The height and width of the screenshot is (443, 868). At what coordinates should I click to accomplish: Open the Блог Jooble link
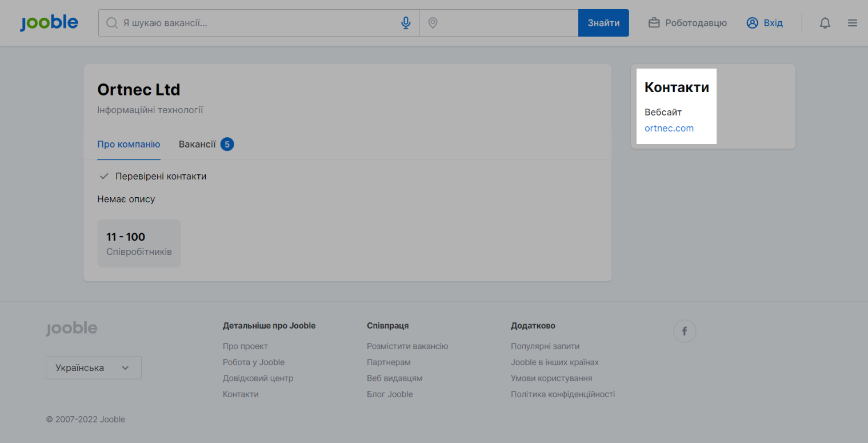390,394
